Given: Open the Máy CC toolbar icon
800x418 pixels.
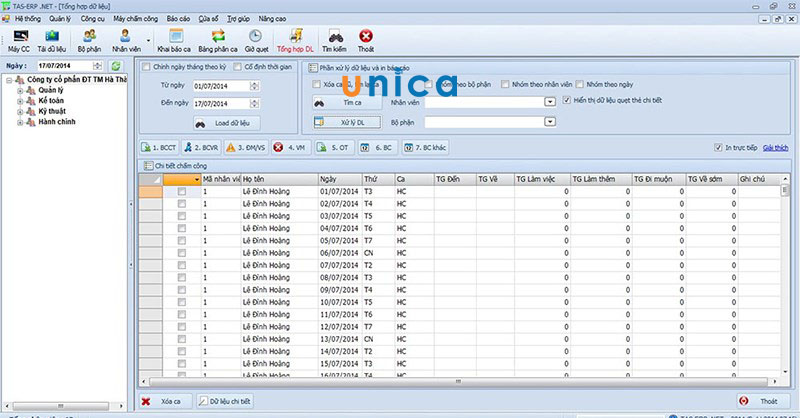Looking at the screenshot, I should pos(17,40).
